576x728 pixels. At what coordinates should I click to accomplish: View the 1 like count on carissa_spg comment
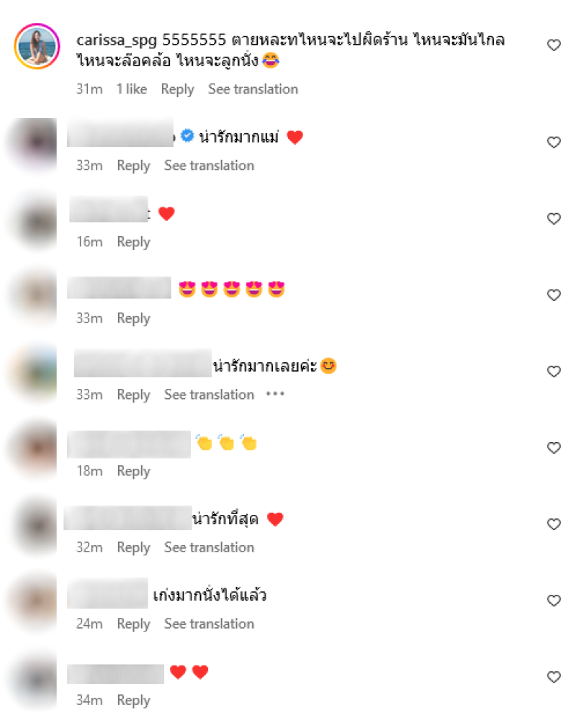point(131,89)
